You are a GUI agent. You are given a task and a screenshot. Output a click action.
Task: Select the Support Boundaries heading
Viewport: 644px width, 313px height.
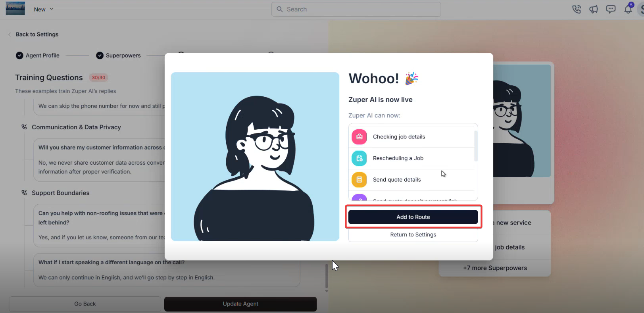click(61, 193)
